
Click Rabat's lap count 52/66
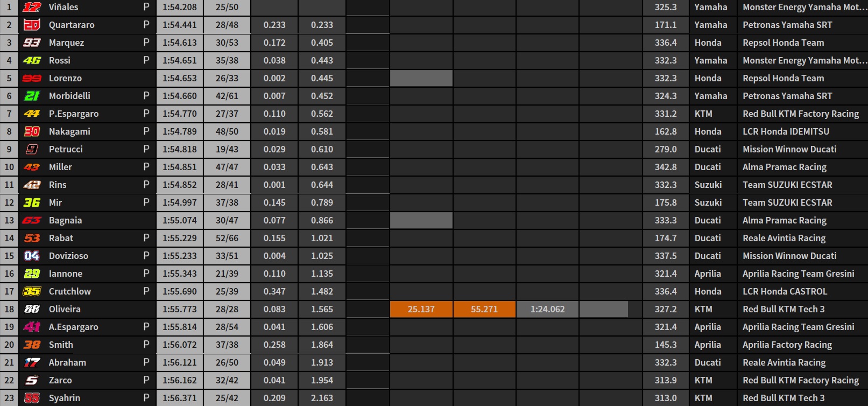(x=227, y=238)
